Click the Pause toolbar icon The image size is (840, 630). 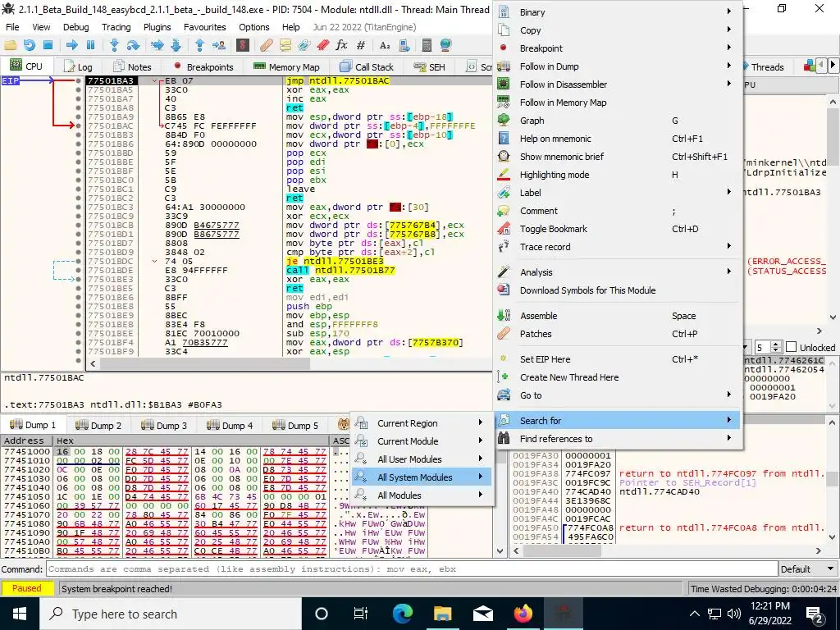(x=90, y=46)
